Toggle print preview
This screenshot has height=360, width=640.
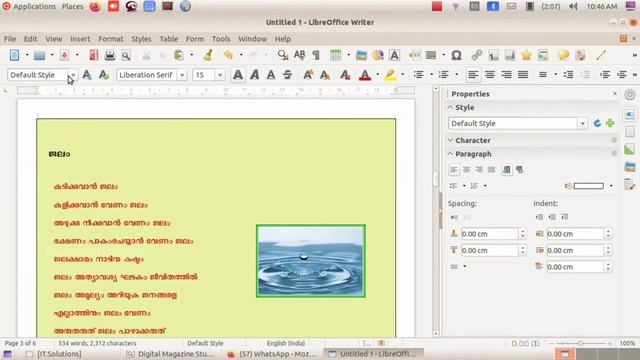pos(126,55)
